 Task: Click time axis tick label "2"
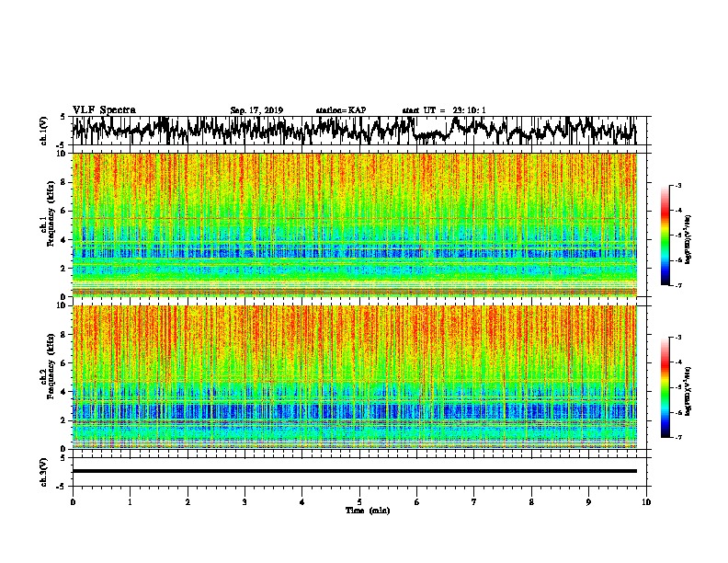(188, 501)
